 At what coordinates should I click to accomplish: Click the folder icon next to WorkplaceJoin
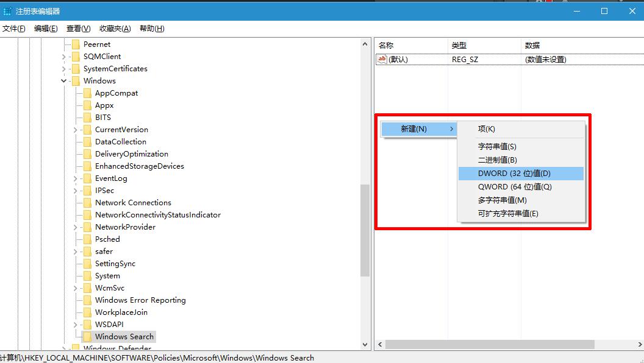pos(87,312)
